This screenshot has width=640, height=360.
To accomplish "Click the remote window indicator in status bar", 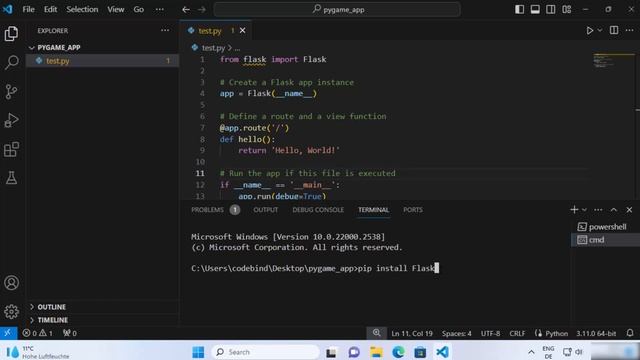I will click(x=8, y=333).
